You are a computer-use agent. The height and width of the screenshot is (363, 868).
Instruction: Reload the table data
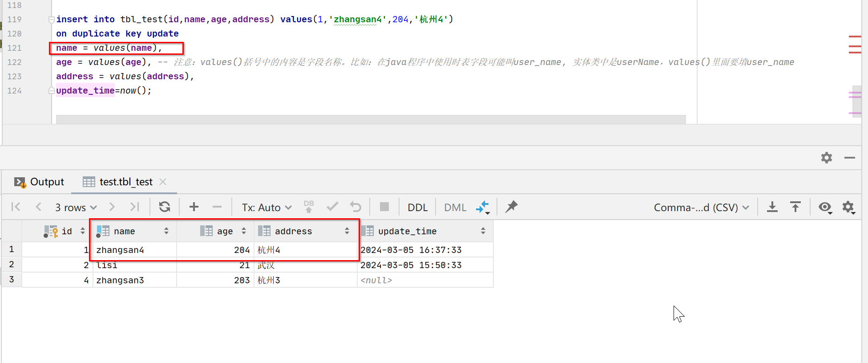[x=165, y=207]
